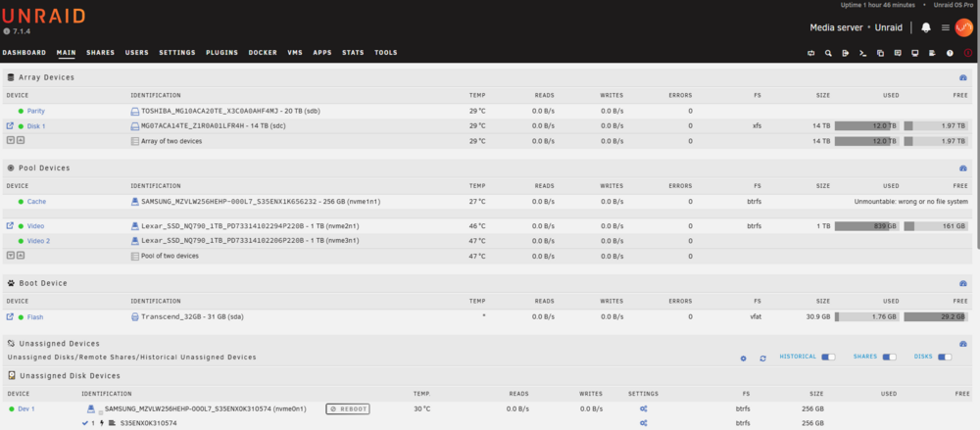Click the gauge icon in Pool Devices header
Viewport: 980px width, 430px height.
[963, 168]
